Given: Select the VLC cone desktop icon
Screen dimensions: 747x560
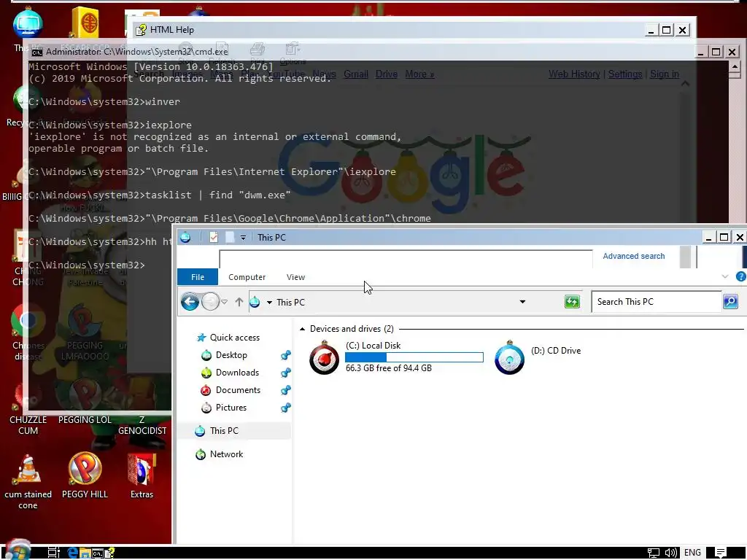Looking at the screenshot, I should 28,481.
